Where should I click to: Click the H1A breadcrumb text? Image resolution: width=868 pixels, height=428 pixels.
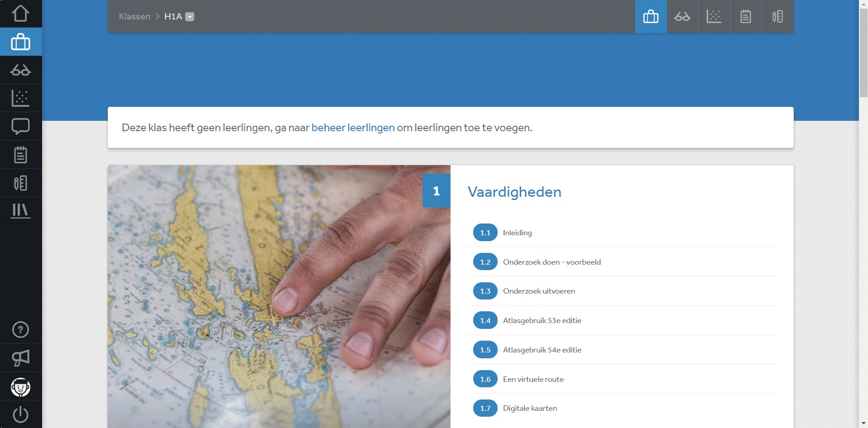(x=173, y=16)
